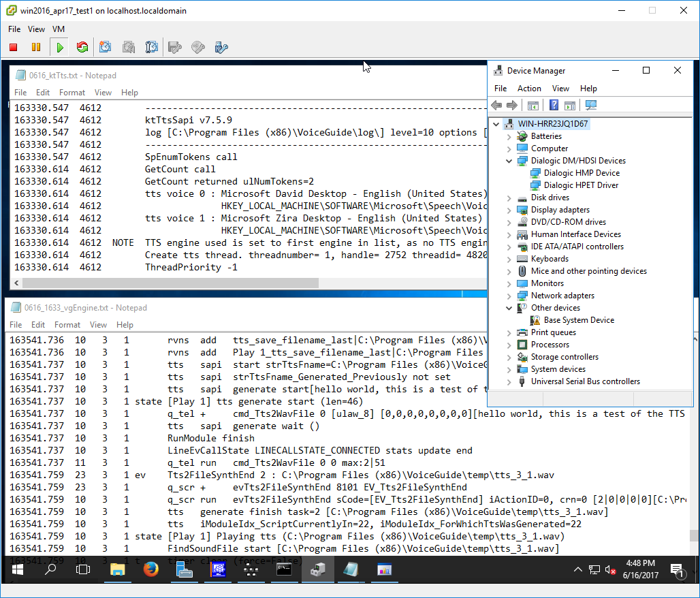
Task: Click the Forward arrow in Device Manager toolbar
Action: 512,106
